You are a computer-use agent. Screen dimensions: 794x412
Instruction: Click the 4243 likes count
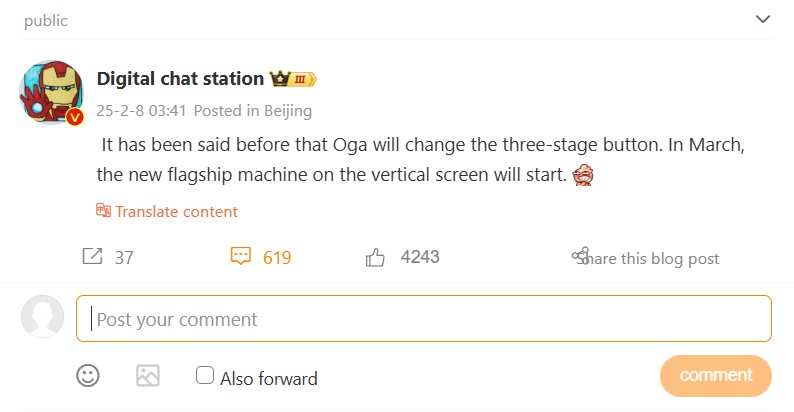coord(420,257)
